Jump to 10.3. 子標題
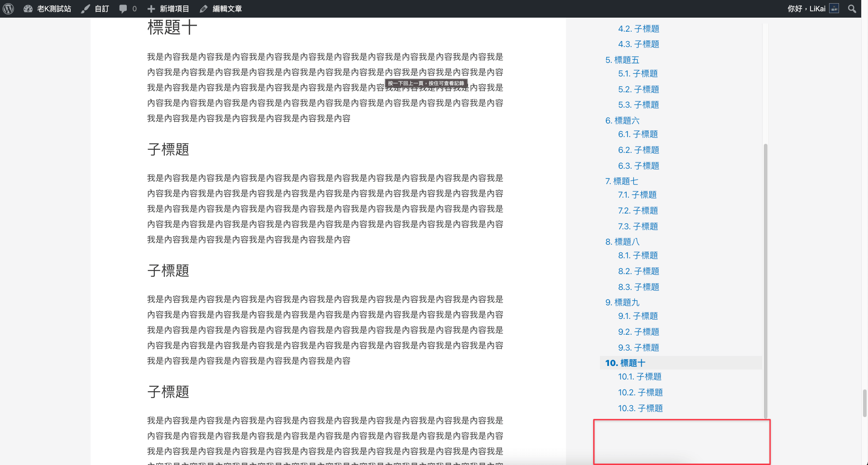This screenshot has width=868, height=465. click(x=640, y=408)
